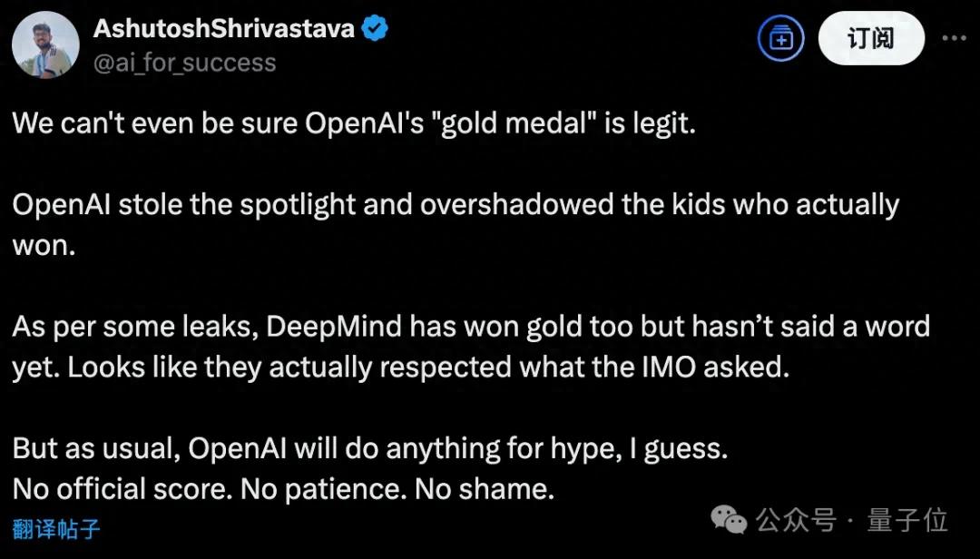Click the "As per some leaks" line

(x=471, y=326)
